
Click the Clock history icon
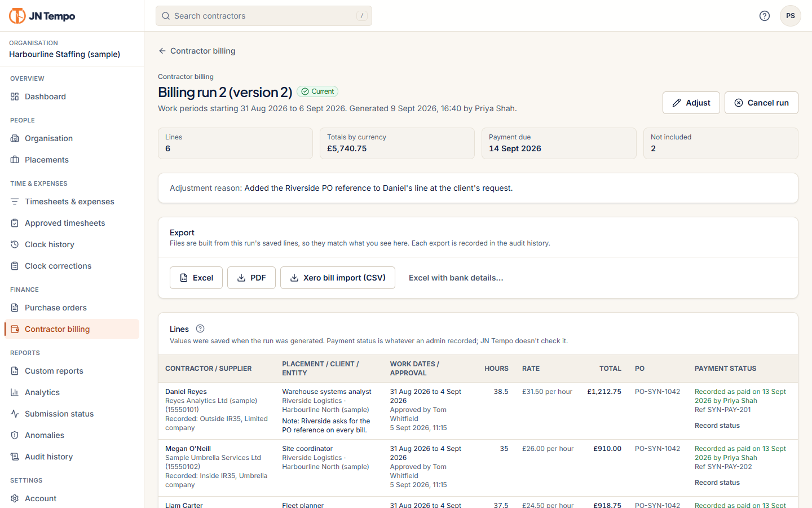[x=15, y=244]
